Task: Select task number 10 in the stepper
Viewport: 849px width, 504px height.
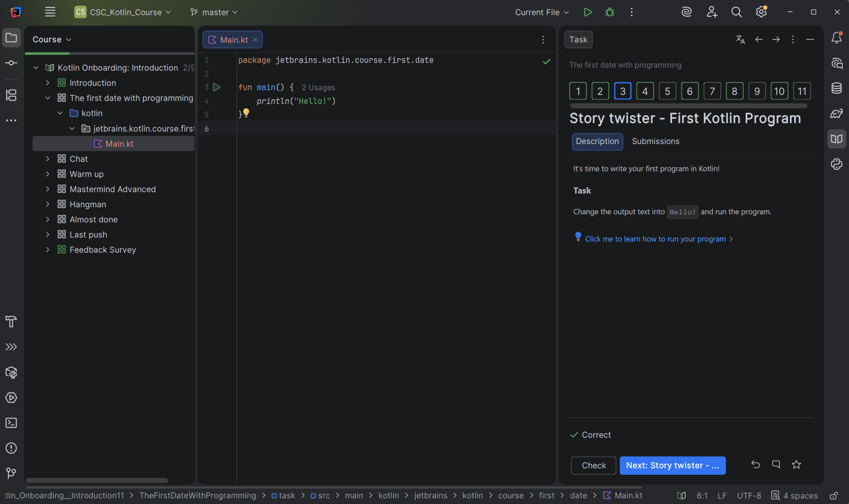Action: coord(779,91)
